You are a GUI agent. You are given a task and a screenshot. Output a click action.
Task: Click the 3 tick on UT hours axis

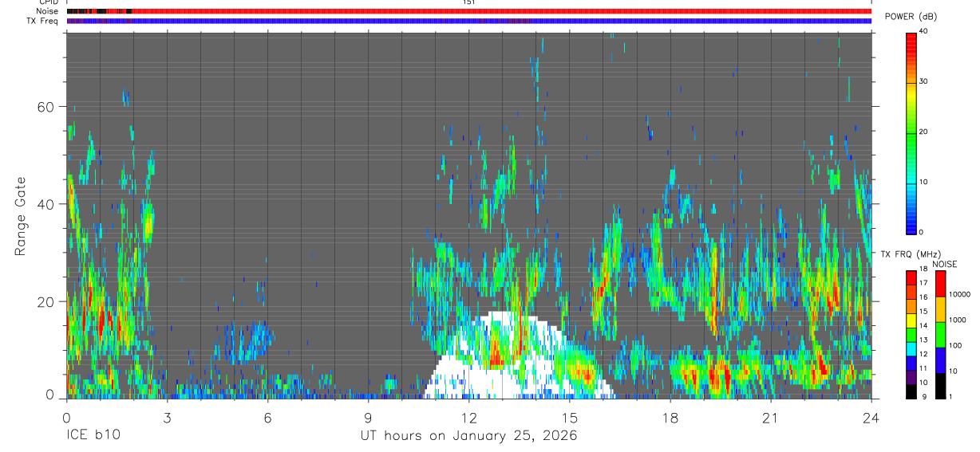coord(167,418)
